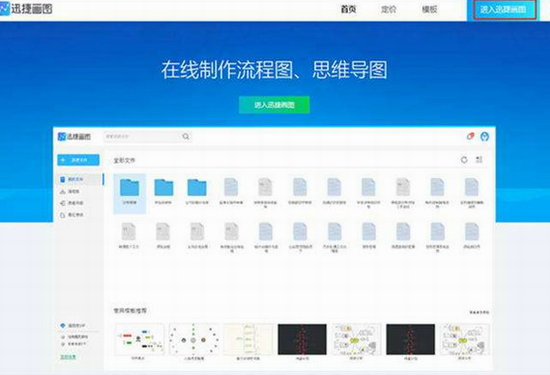The image size is (550, 375).
Task: Open the 首页 tab in top navigation
Action: pos(348,9)
